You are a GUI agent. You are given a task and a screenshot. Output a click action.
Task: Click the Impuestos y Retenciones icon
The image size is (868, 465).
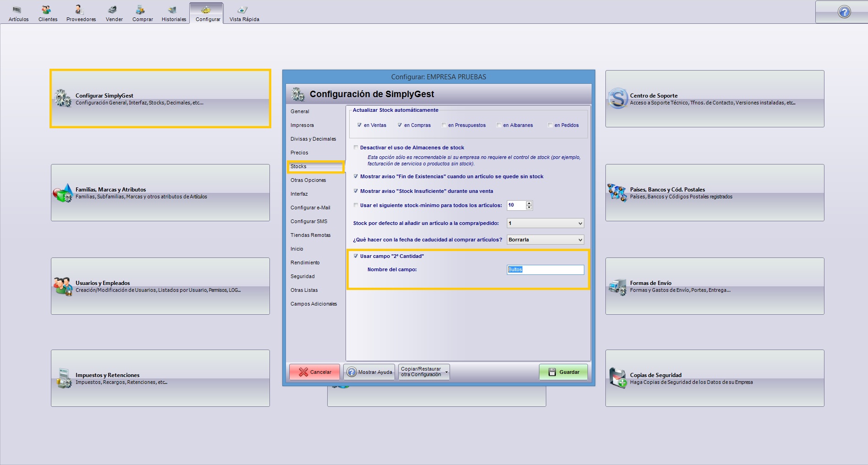(64, 378)
